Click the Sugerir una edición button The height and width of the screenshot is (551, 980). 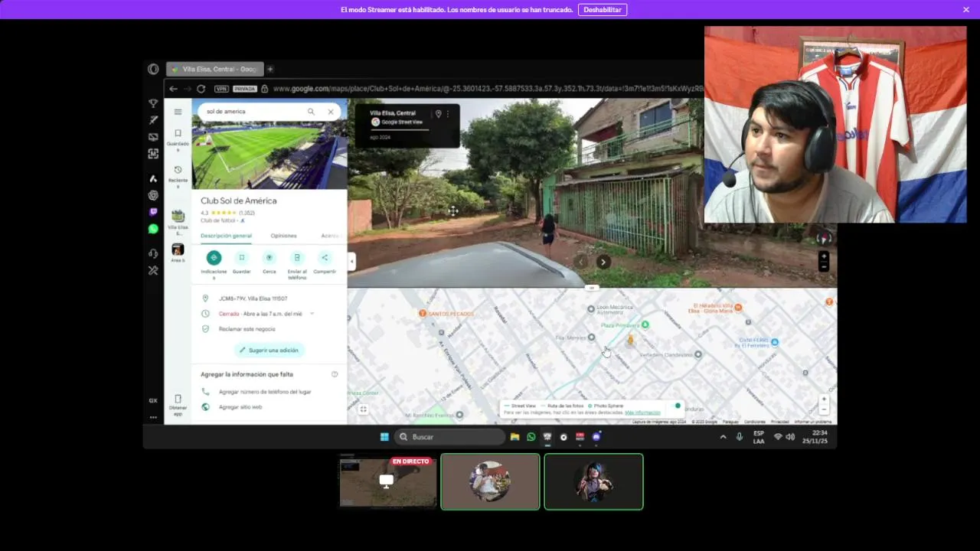(269, 350)
